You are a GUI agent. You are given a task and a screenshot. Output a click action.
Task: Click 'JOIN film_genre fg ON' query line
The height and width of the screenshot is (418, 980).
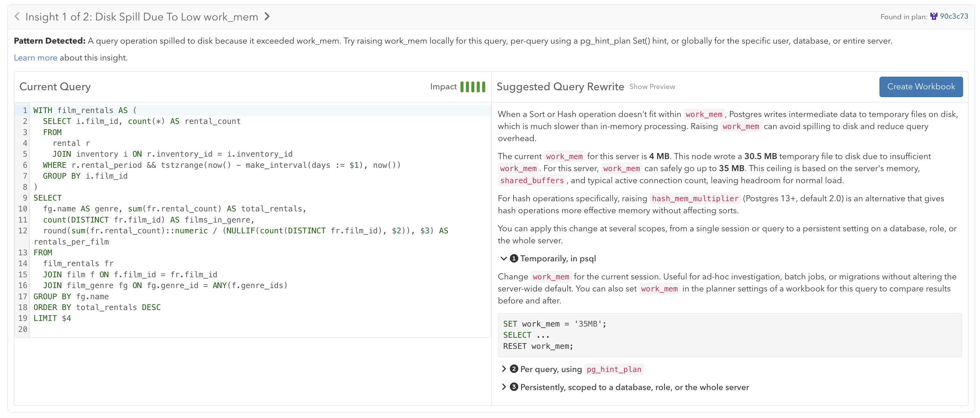click(165, 285)
